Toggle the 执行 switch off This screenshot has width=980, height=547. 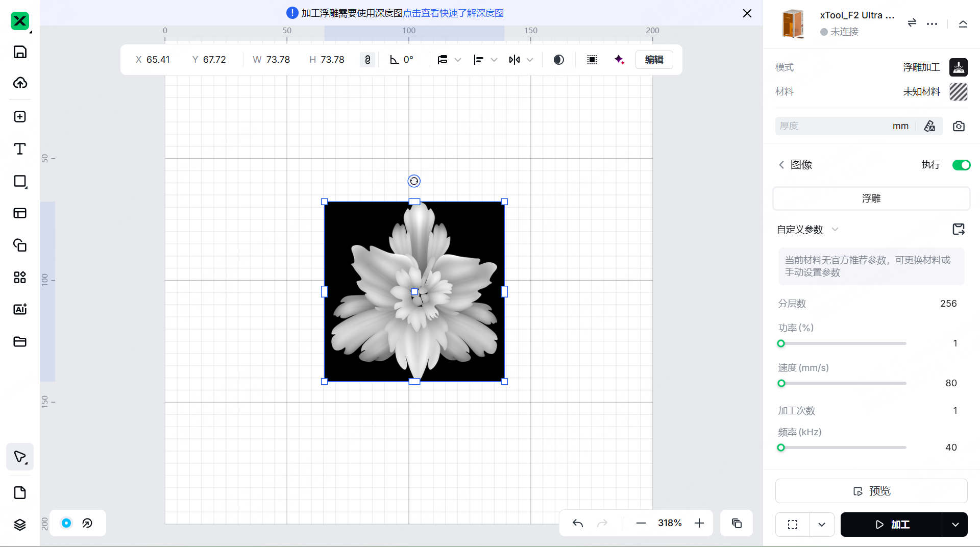tap(961, 165)
